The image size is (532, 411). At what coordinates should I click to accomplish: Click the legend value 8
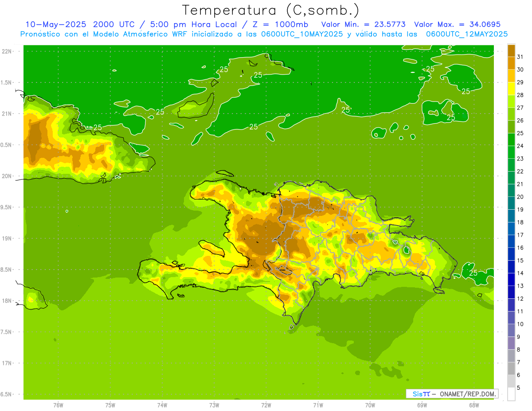pos(518,349)
